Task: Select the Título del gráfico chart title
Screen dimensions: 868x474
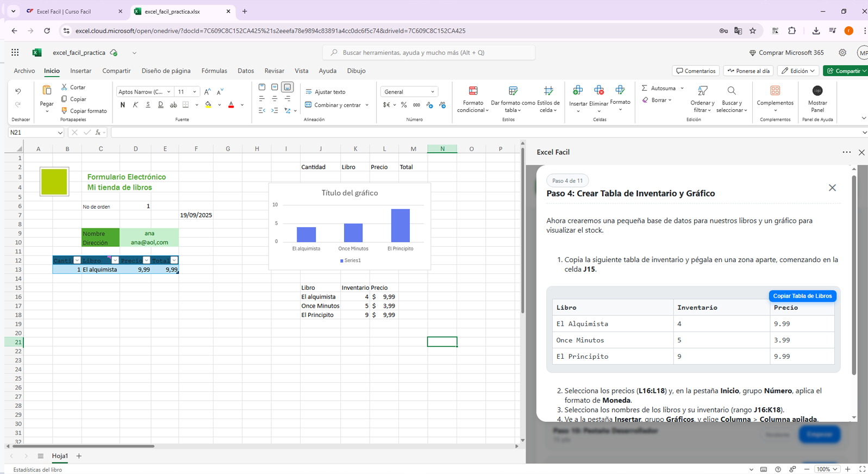Action: point(349,193)
